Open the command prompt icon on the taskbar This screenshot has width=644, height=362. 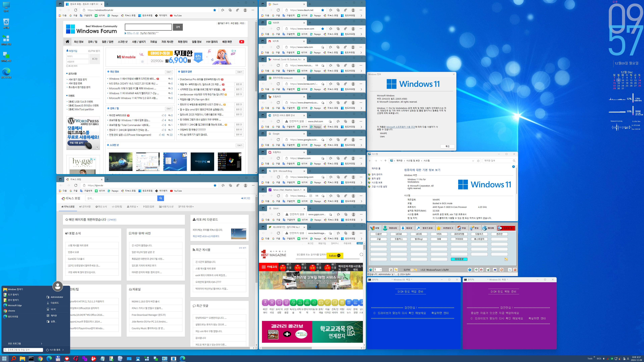point(31,358)
